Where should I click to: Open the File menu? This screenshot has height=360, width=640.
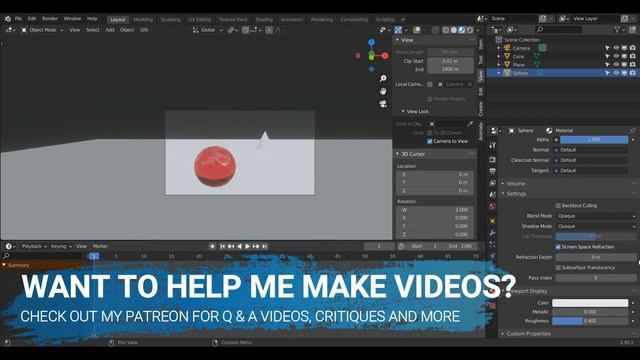pos(18,19)
